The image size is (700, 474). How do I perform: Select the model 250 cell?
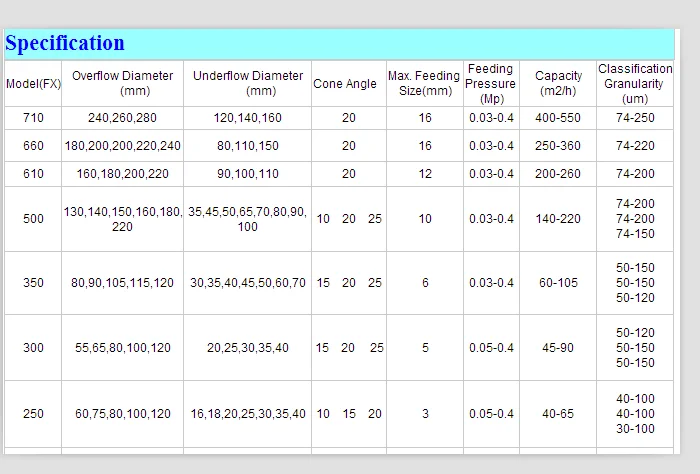[x=33, y=414]
